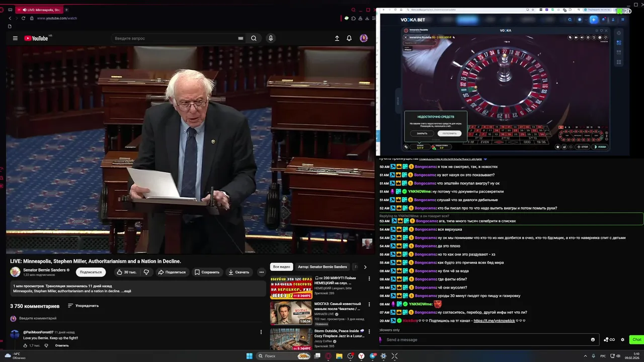Open the YouTube notifications bell
644x362 pixels.
pos(349,38)
